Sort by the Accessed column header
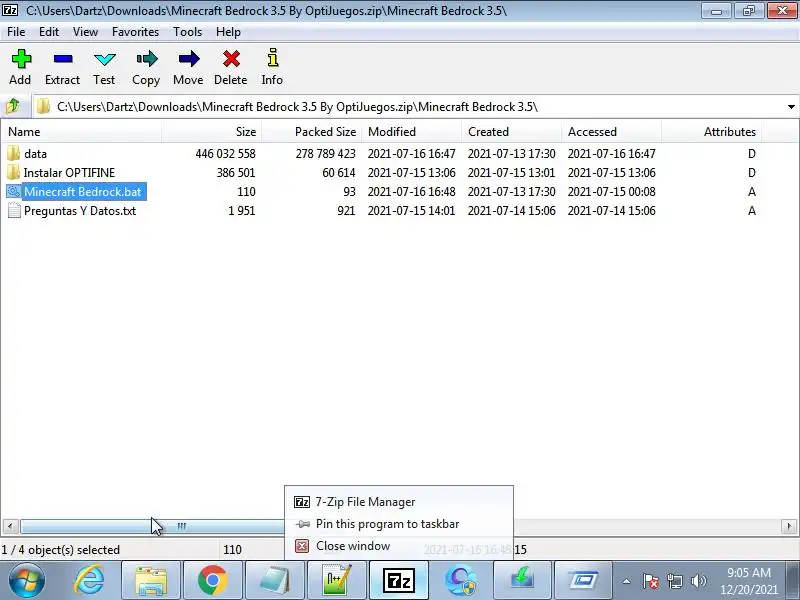The image size is (800, 600). click(x=611, y=132)
